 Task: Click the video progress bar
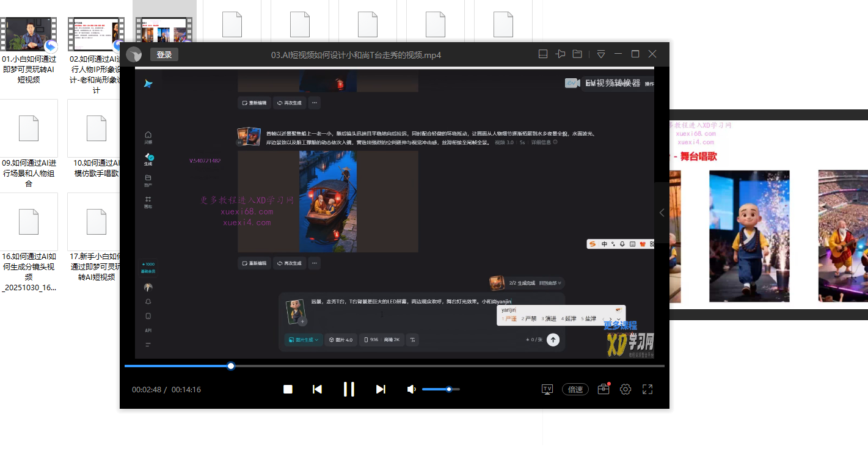394,366
